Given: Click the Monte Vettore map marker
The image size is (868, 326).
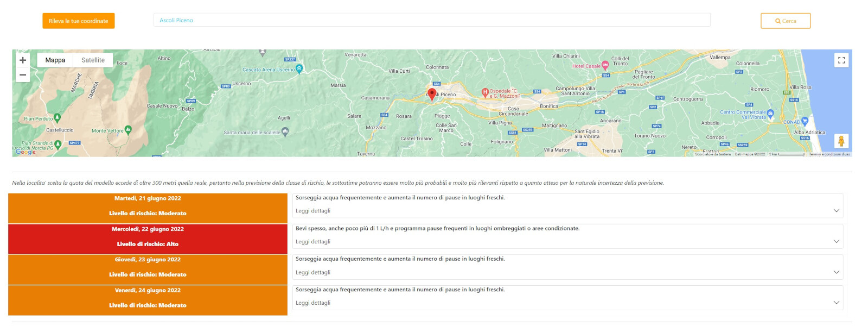Looking at the screenshot, I should coord(128,130).
